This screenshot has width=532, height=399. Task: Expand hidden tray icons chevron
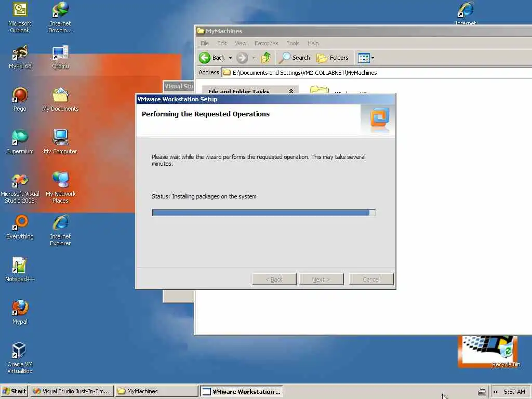(496, 392)
